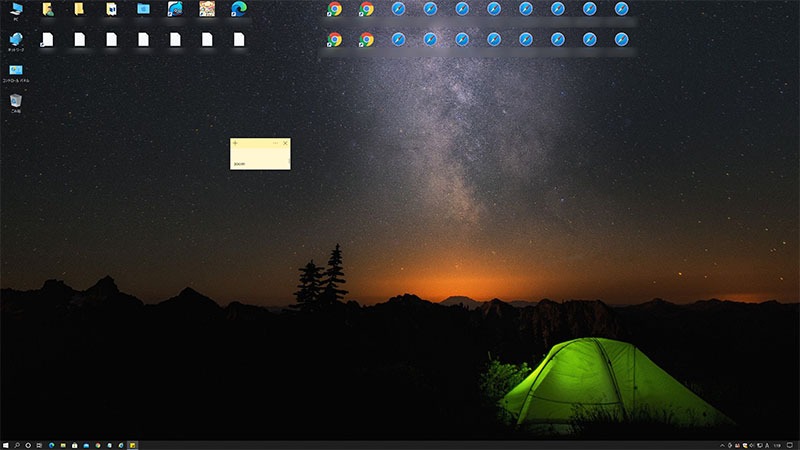Select the Recycle Bin icon
Screen dimensions: 800x450
click(x=16, y=104)
